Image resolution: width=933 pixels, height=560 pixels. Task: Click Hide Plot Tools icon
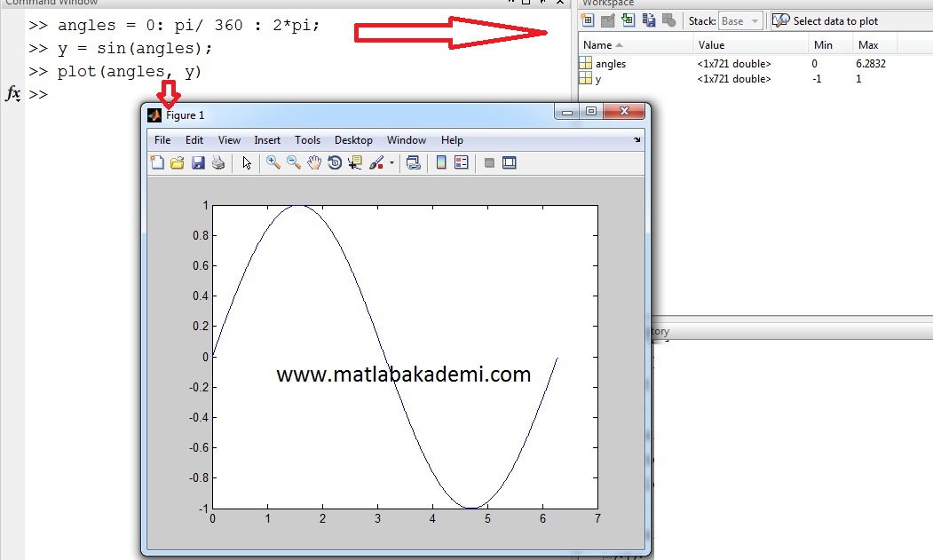point(489,163)
